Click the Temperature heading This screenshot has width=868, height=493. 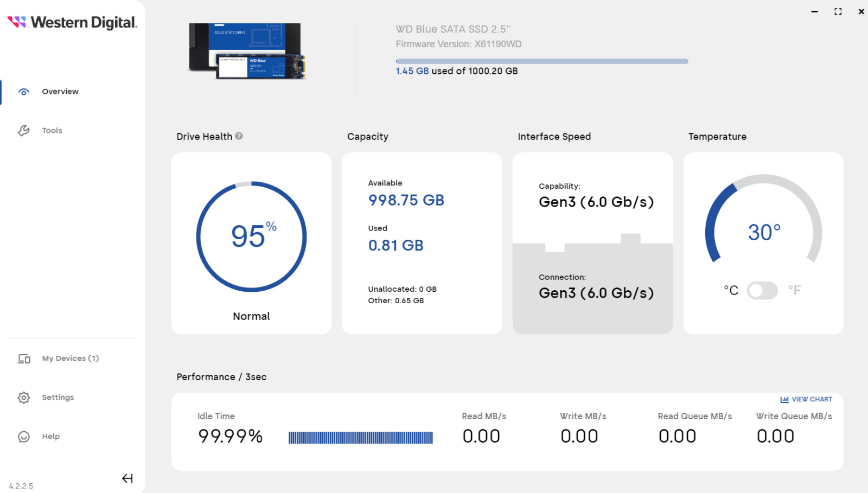[x=717, y=137]
